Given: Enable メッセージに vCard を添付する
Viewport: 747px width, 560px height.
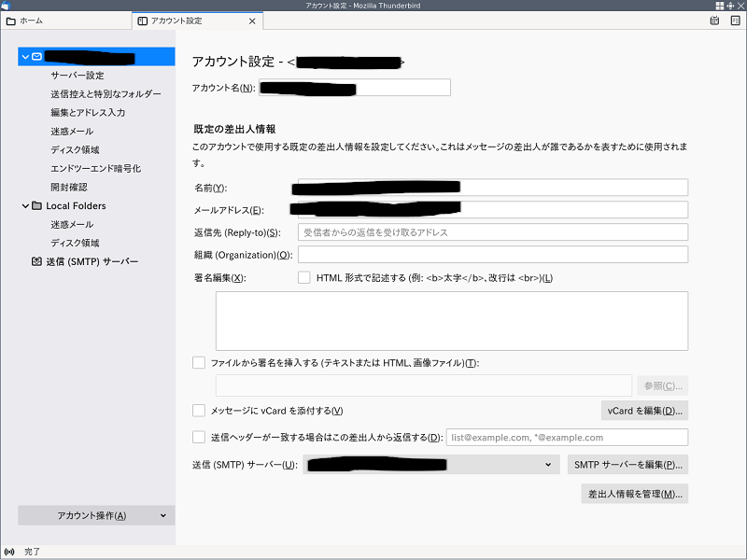Looking at the screenshot, I should tap(198, 410).
